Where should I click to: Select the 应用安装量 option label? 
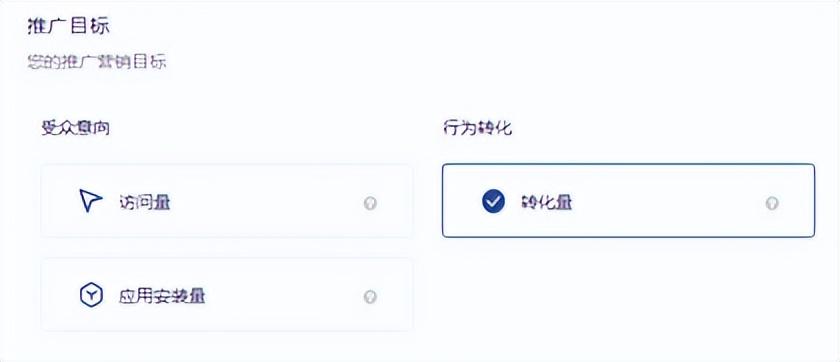click(162, 296)
